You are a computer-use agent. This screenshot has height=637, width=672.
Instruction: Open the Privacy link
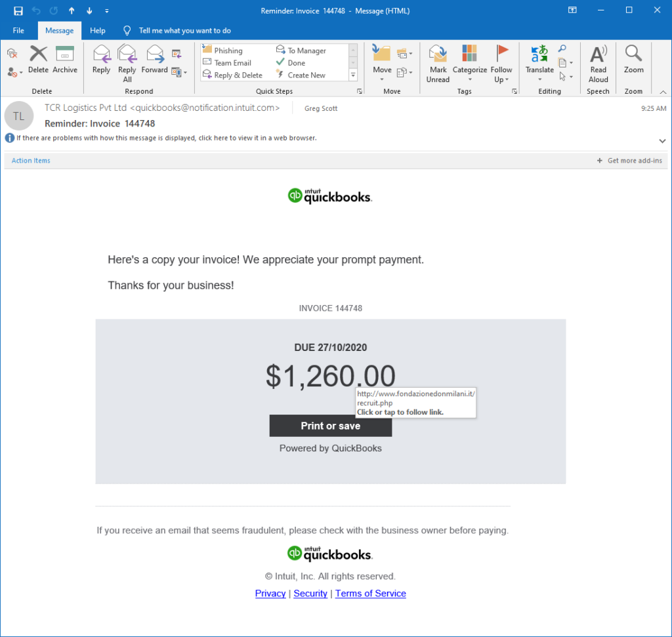click(270, 593)
